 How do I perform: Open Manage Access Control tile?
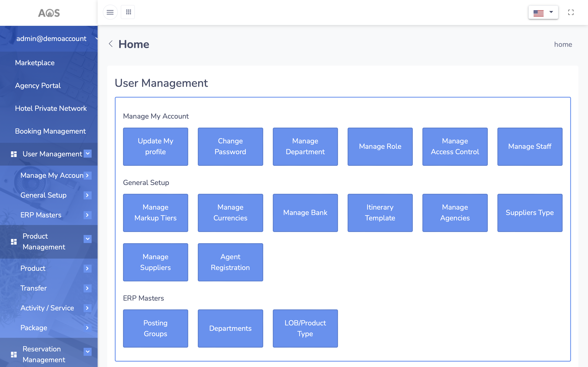coord(455,147)
